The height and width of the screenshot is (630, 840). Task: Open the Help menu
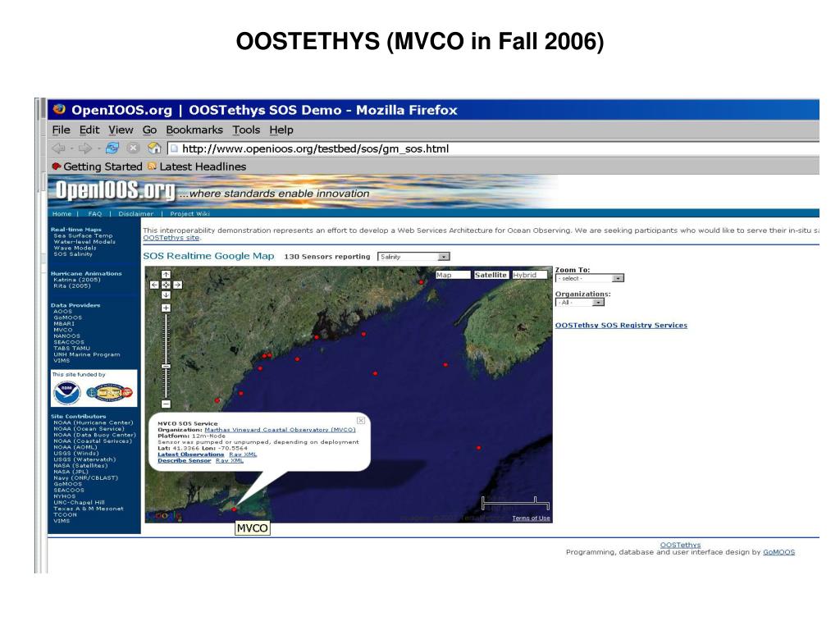pos(281,130)
